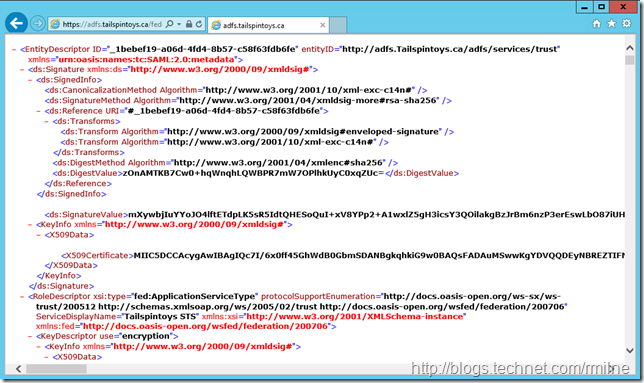Collapse the ds:Reference URI node
644x383 pixels.
[x=38, y=111]
